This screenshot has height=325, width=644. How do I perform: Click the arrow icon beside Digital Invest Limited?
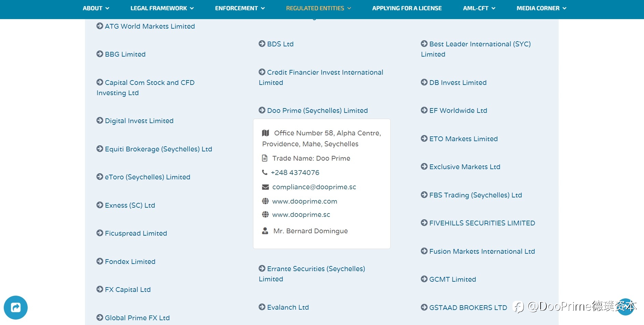click(x=100, y=120)
